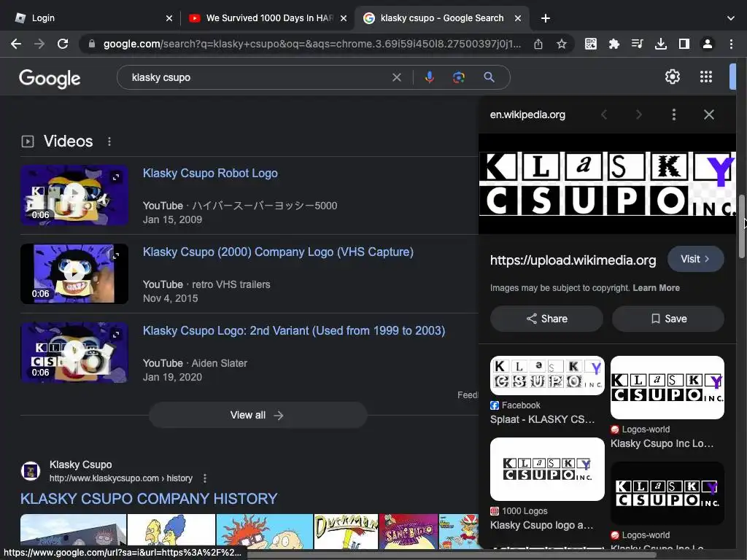The width and height of the screenshot is (747, 560).
Task: Open Klasky Csupo Logo 2nd Variant link
Action: pos(294,330)
